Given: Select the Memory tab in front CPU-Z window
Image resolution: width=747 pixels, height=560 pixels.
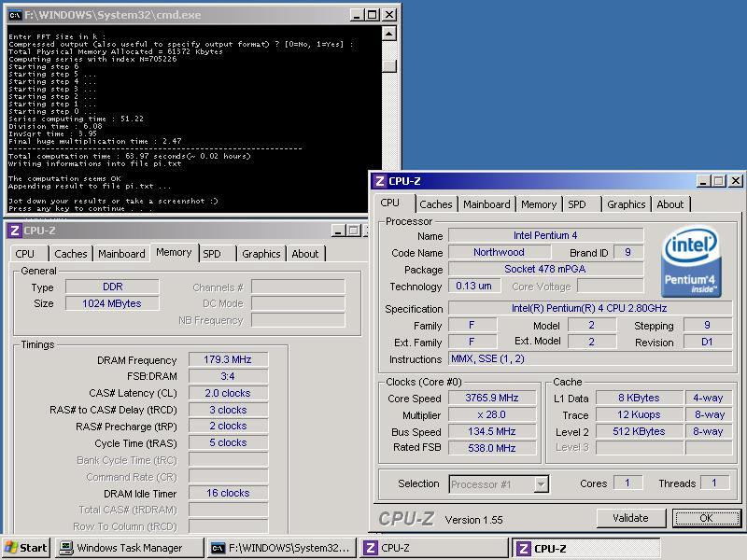Looking at the screenshot, I should [539, 204].
